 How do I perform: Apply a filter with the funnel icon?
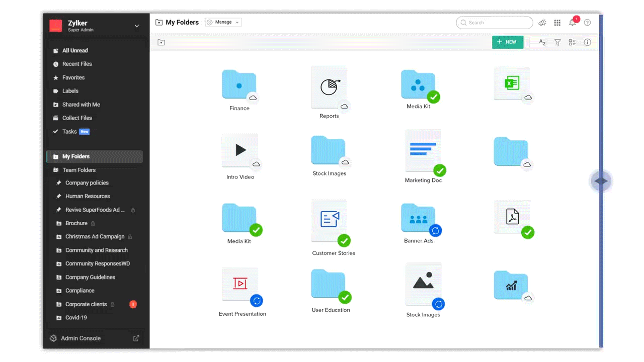click(x=557, y=42)
